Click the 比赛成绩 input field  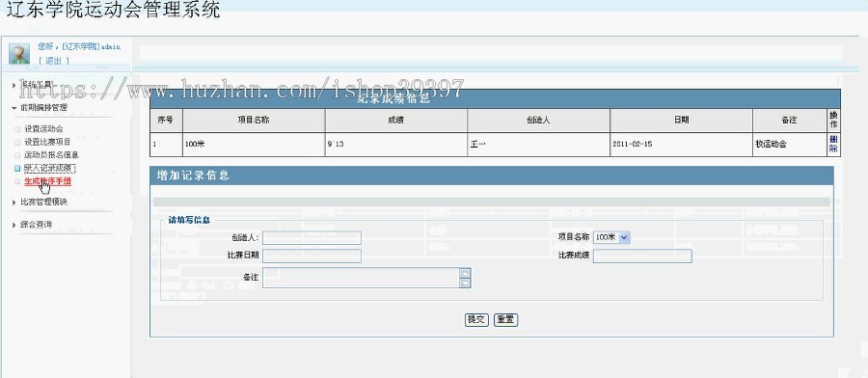click(x=642, y=256)
